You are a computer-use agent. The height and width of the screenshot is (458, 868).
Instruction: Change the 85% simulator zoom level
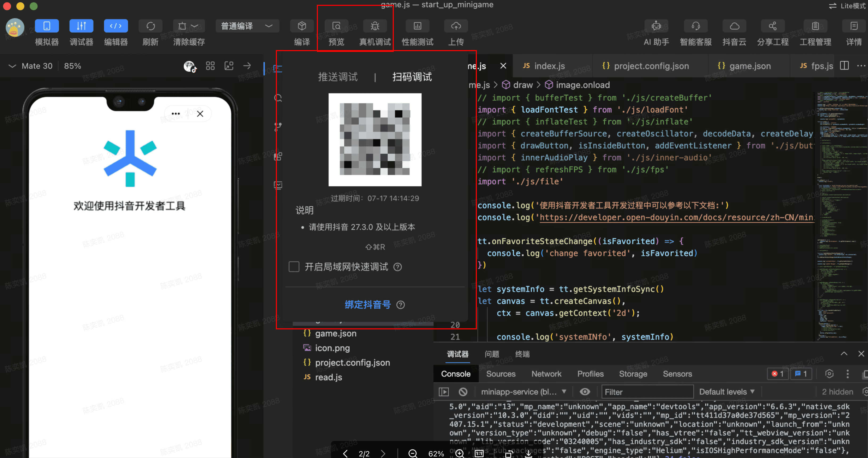click(72, 66)
